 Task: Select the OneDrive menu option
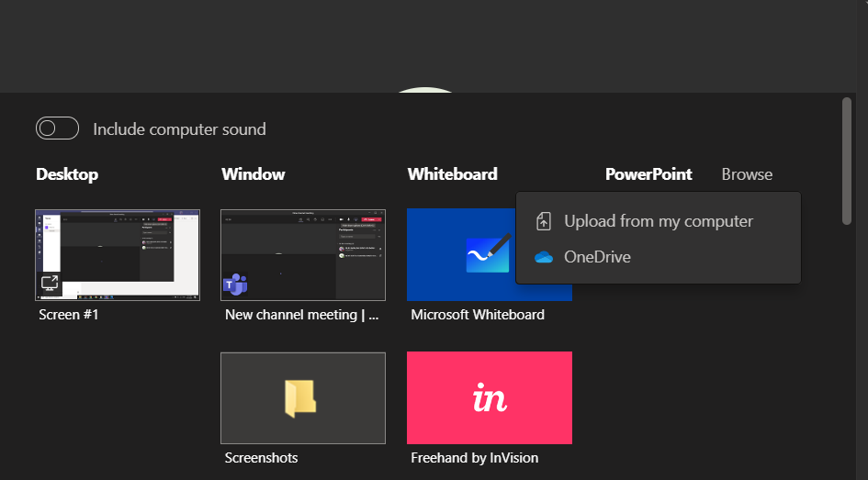pos(597,257)
